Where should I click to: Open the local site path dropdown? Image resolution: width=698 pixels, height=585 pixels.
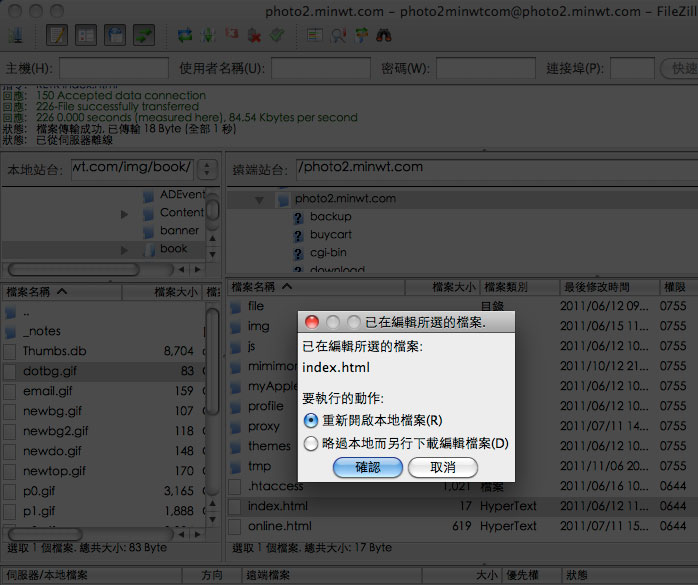click(207, 169)
